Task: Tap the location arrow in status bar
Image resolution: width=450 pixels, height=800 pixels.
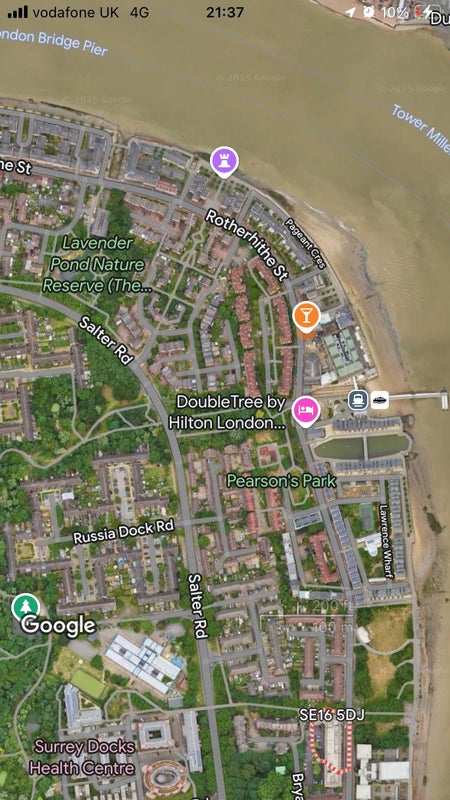Action: (351, 12)
